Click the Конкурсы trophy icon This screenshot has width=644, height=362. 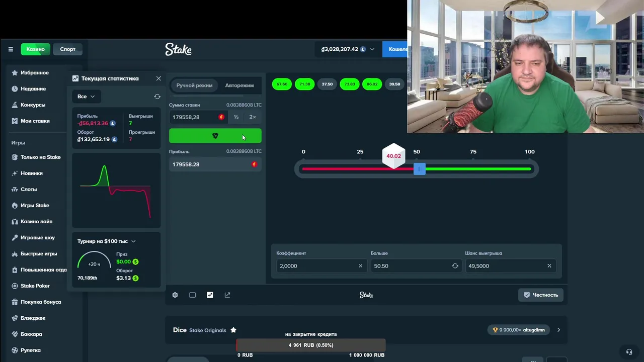tap(15, 105)
